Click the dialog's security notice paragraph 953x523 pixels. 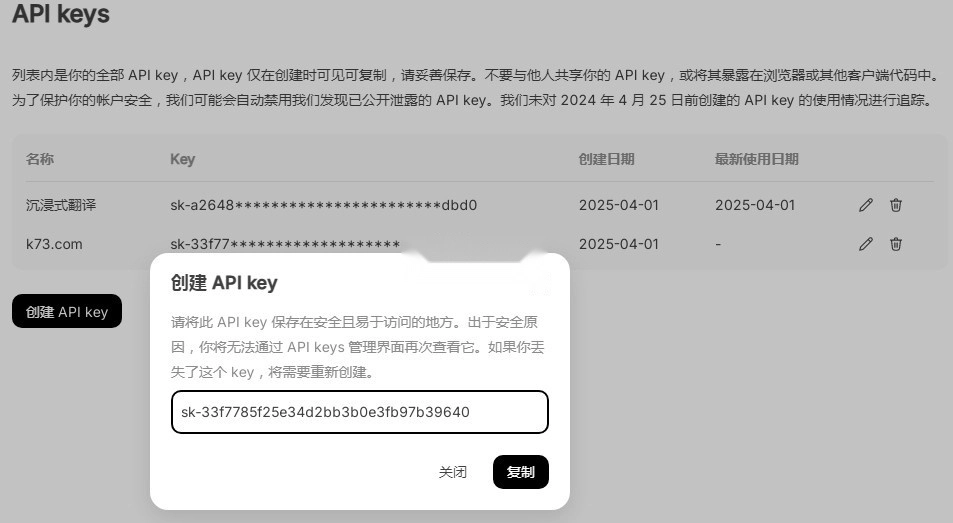pyautogui.click(x=357, y=347)
